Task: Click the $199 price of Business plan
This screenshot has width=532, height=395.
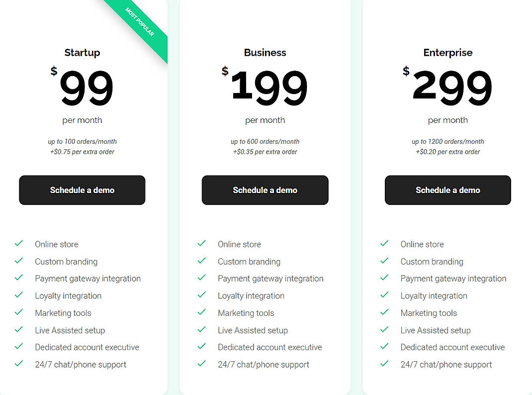Action: click(x=268, y=86)
